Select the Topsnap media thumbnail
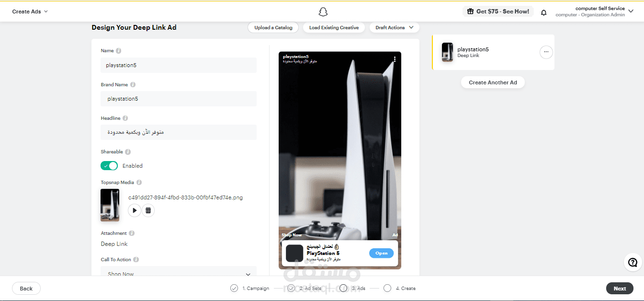The width and height of the screenshot is (644, 301). (x=110, y=205)
